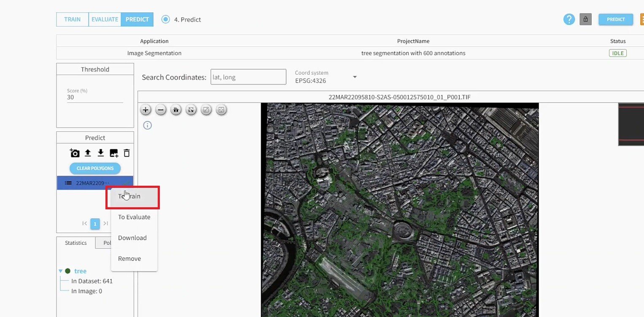Zoom in on the map
644x317 pixels.
coord(146,110)
